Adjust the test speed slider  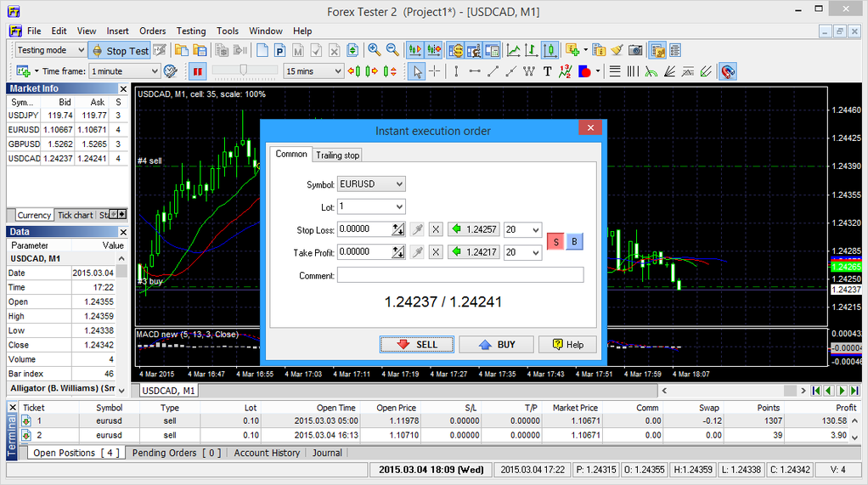click(244, 70)
